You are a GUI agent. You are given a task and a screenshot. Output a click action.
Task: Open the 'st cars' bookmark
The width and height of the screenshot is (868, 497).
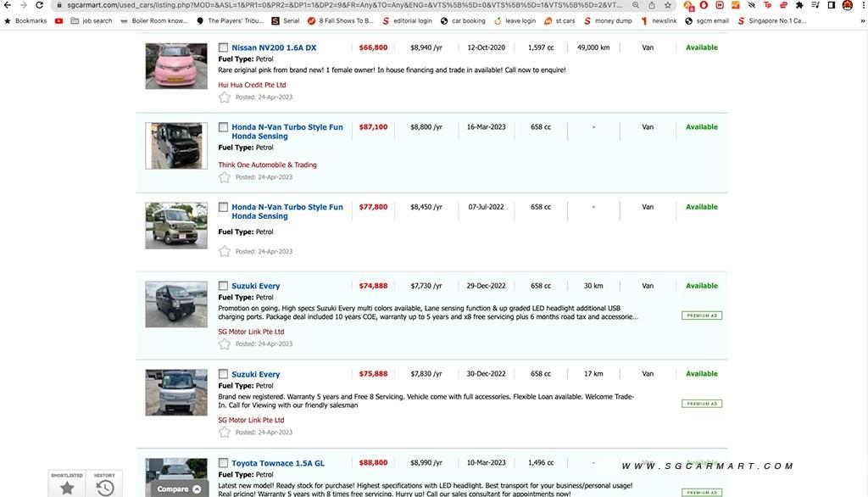point(559,20)
